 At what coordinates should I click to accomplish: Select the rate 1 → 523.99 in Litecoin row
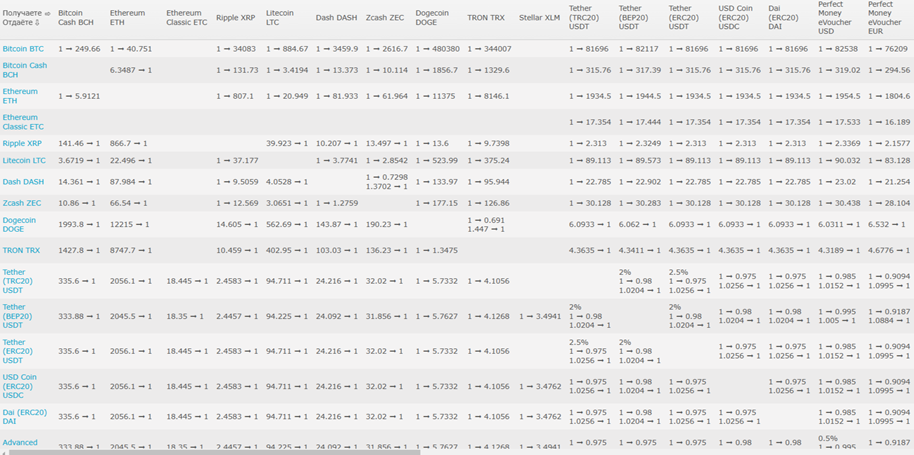pos(437,160)
